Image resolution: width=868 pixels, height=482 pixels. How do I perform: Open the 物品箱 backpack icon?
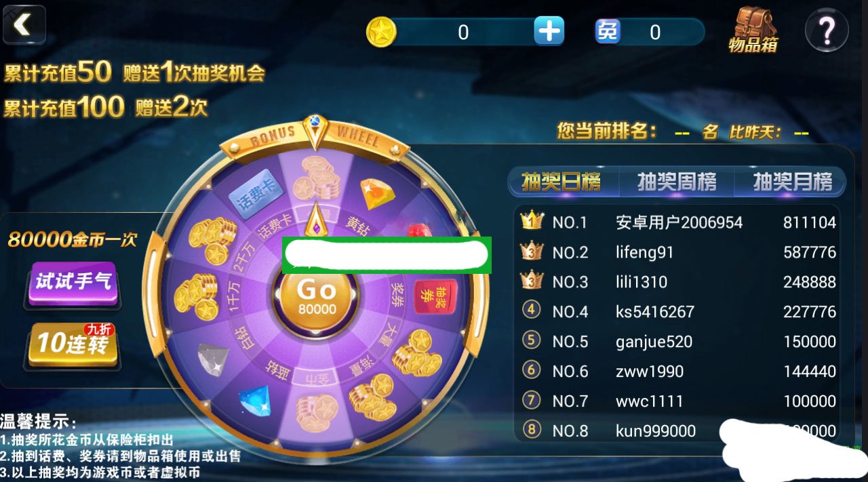pyautogui.click(x=753, y=29)
